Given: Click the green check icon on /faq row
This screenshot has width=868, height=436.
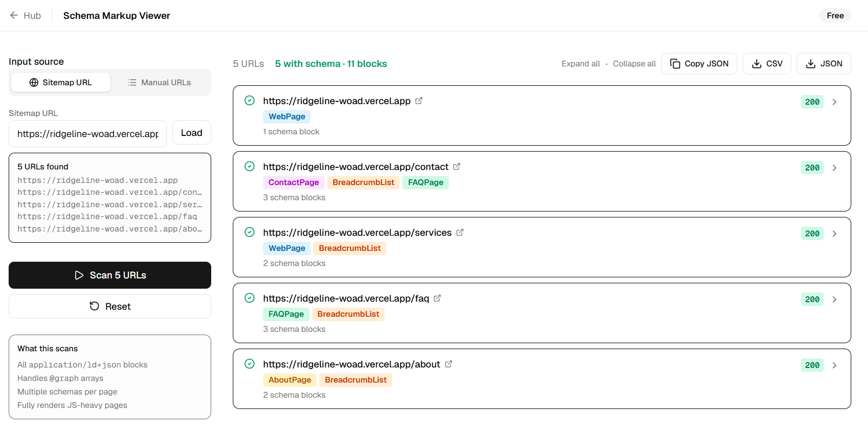Looking at the screenshot, I should 250,298.
